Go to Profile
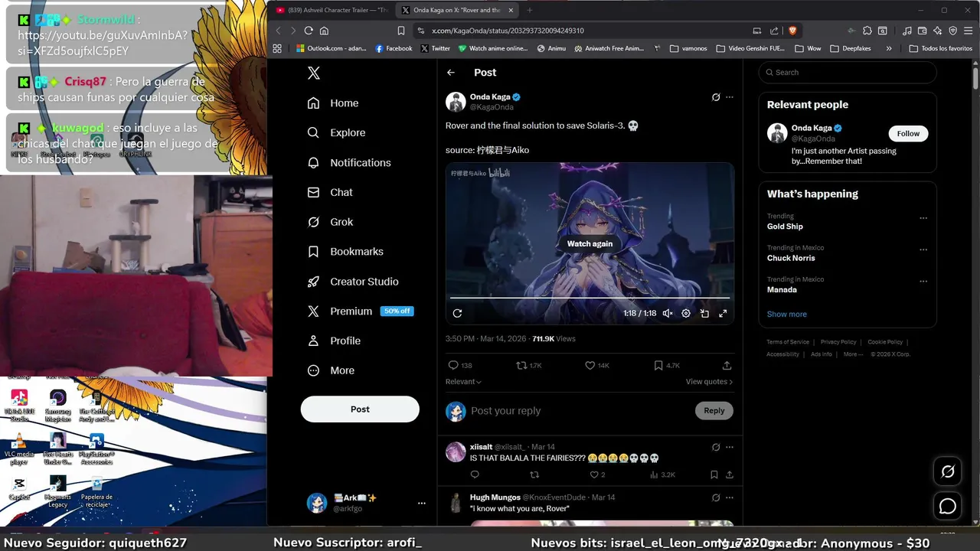 pyautogui.click(x=334, y=341)
